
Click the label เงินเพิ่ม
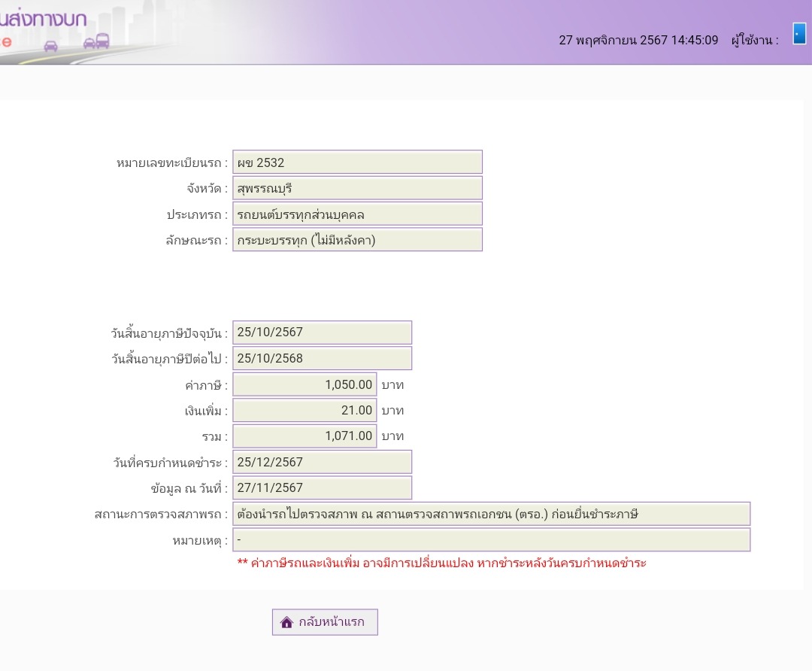(x=206, y=411)
